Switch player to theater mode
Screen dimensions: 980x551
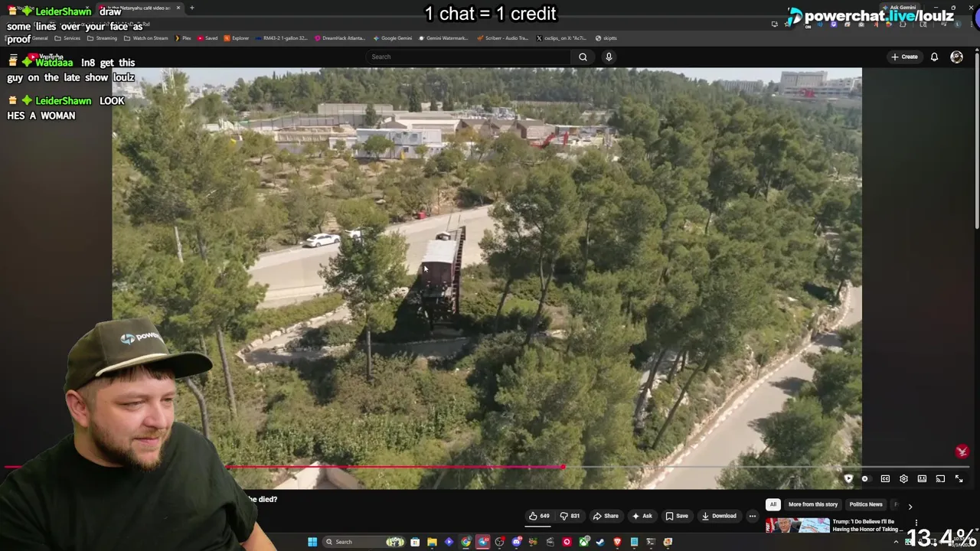click(922, 479)
